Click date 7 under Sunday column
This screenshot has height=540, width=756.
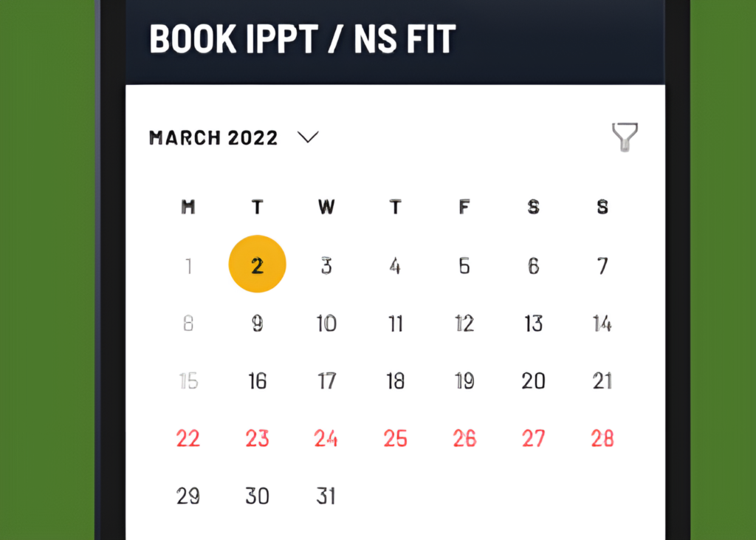602,264
